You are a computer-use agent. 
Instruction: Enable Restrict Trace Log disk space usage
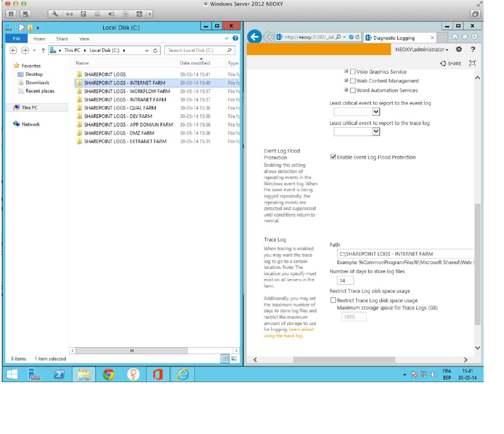pos(333,300)
